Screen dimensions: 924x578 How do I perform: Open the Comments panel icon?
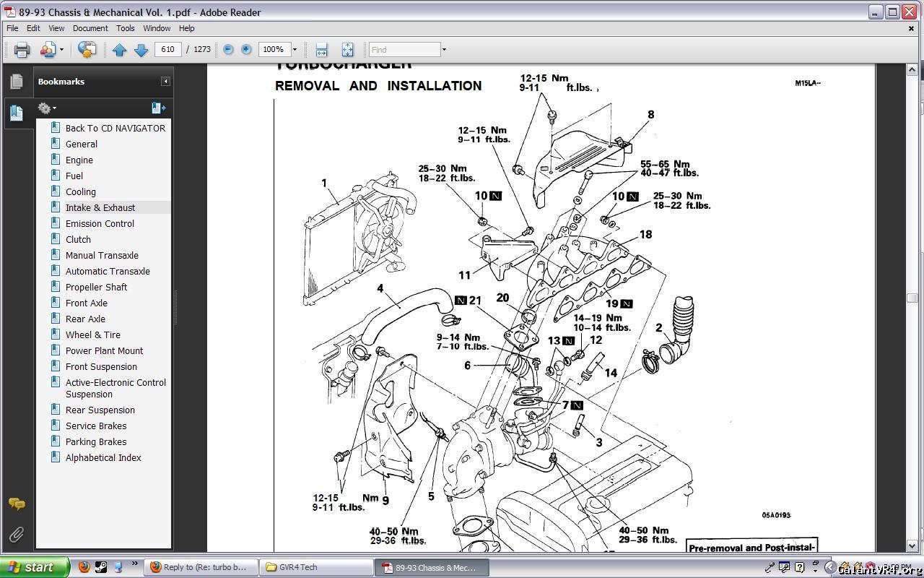16,504
